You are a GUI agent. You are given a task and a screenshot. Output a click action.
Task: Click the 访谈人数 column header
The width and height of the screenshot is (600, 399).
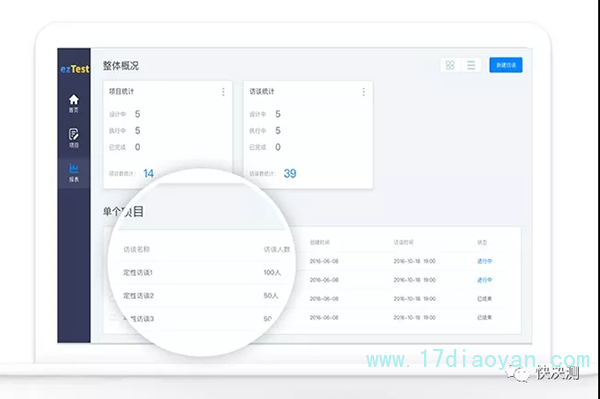pos(277,249)
